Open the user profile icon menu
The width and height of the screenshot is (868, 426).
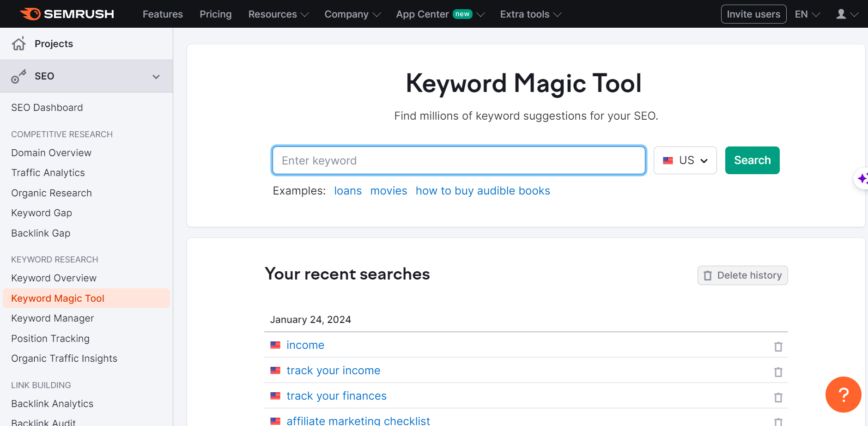point(847,14)
